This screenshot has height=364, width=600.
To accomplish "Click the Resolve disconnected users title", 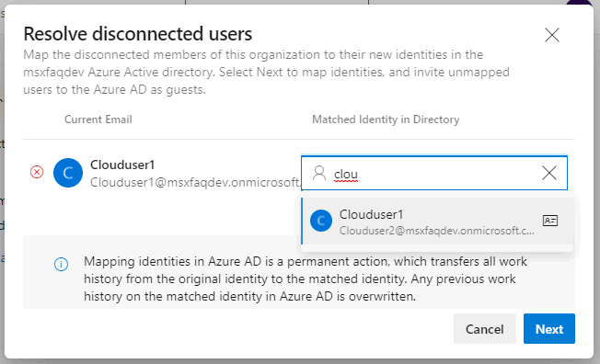I will point(138,34).
